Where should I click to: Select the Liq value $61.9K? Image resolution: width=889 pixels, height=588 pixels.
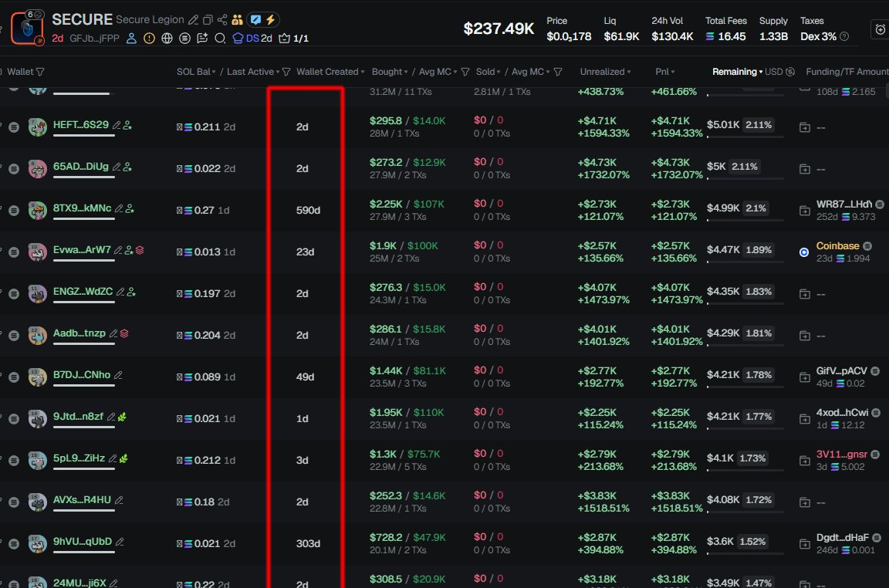pyautogui.click(x=621, y=36)
